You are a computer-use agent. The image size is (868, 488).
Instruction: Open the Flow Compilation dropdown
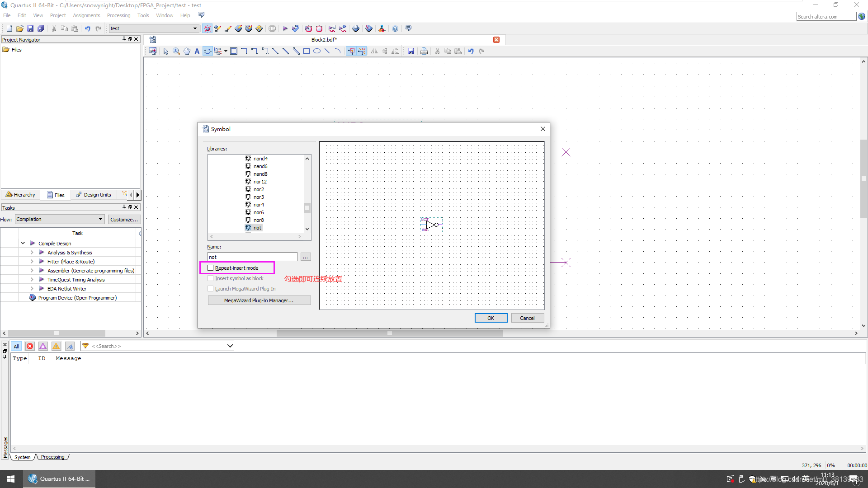tap(60, 219)
